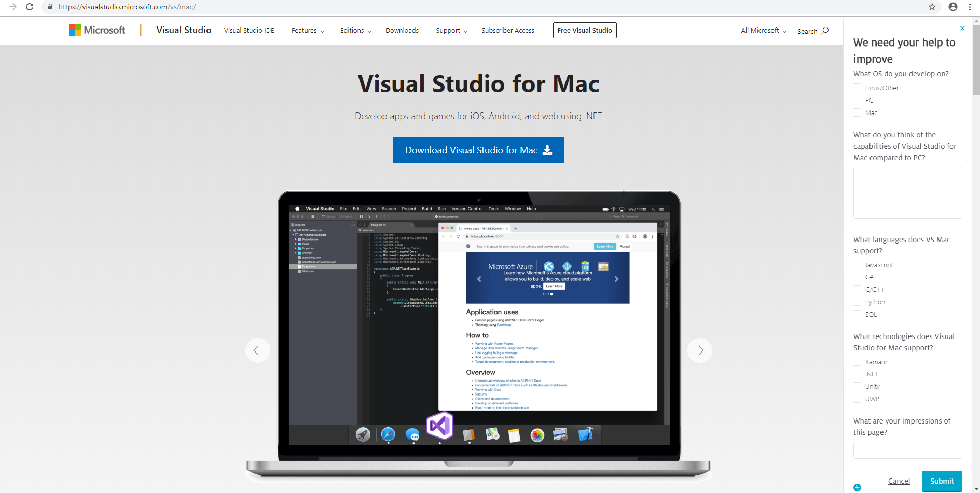Click the Photos flower icon in the dock
The height and width of the screenshot is (493, 980).
537,435
